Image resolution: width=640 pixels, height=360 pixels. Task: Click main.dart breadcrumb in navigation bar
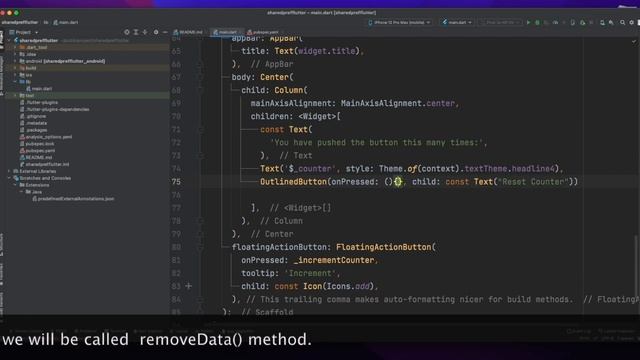66,22
